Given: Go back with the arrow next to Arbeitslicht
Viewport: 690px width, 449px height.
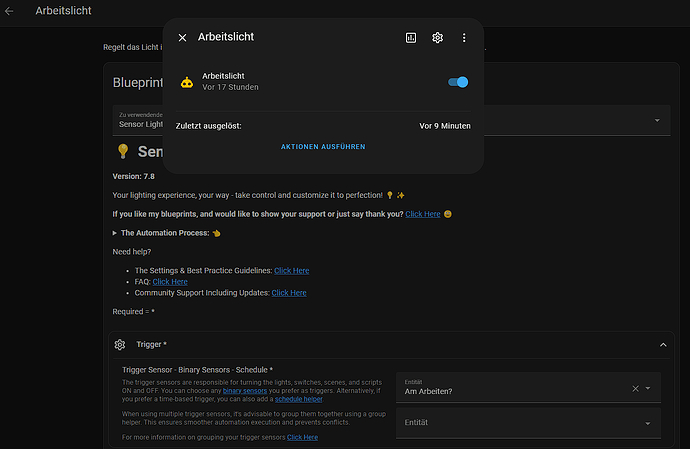Looking at the screenshot, I should [x=9, y=11].
